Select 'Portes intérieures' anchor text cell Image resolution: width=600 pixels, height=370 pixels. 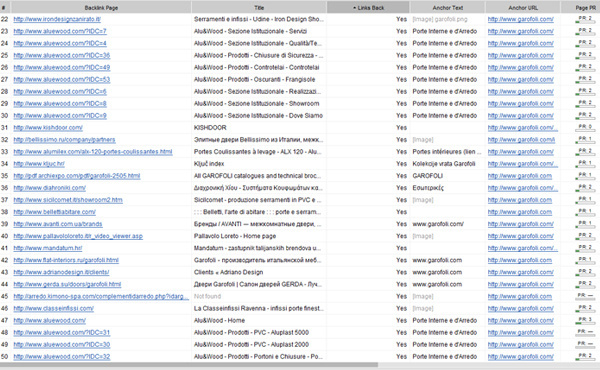pos(447,152)
